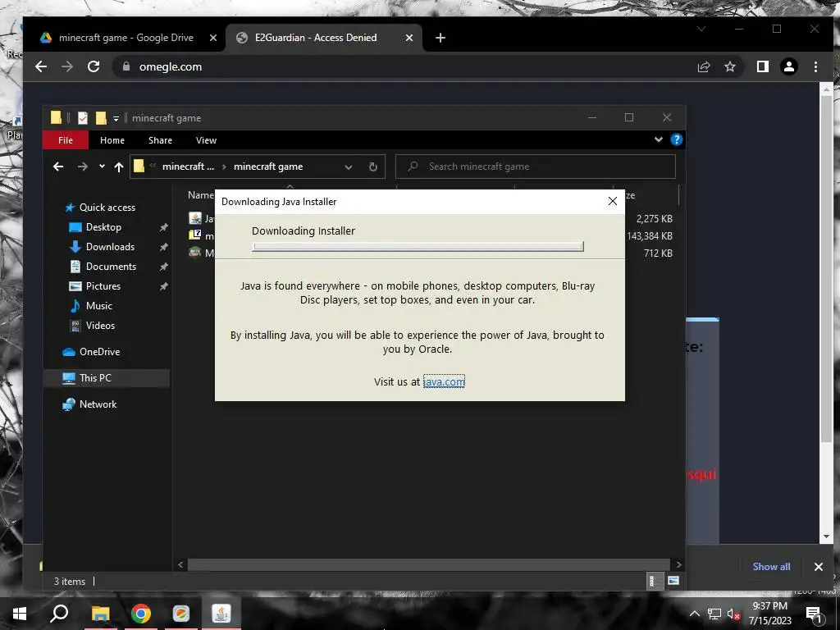Bookmark this page with star icon
This screenshot has width=840, height=630.
click(x=729, y=66)
